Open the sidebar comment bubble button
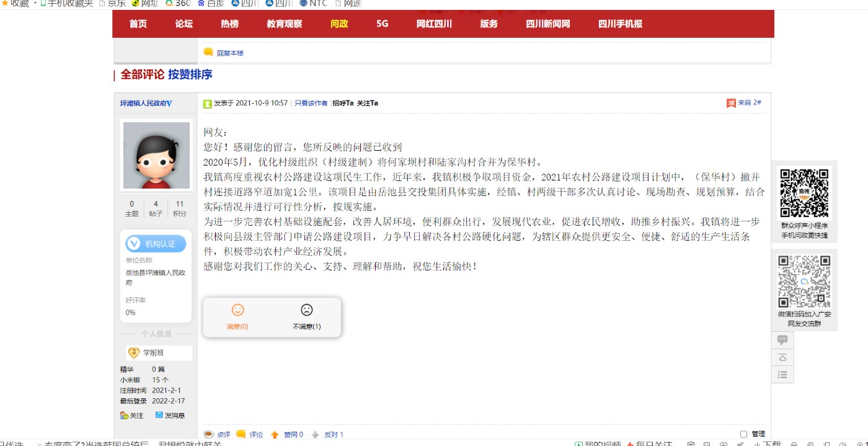This screenshot has width=868, height=446. (782, 340)
